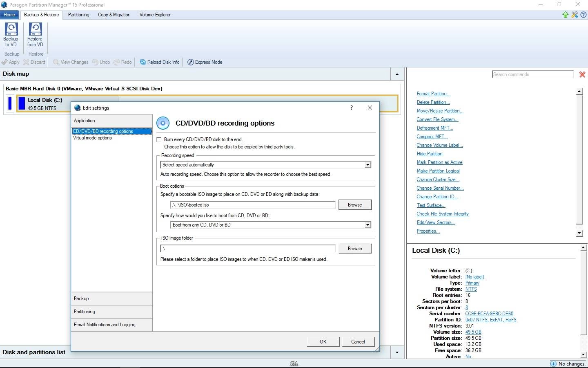
Task: Click the commands list scroll down arrow
Action: tap(579, 233)
